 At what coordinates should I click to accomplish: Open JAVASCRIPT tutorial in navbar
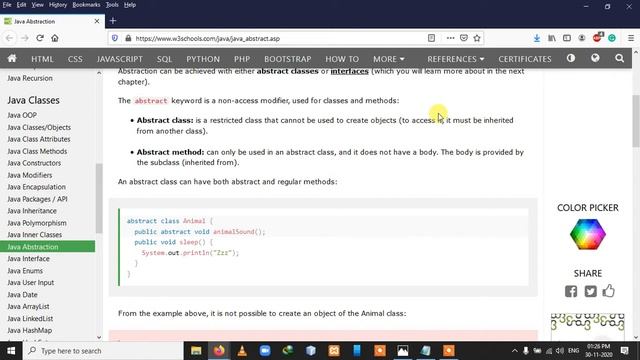(x=120, y=59)
